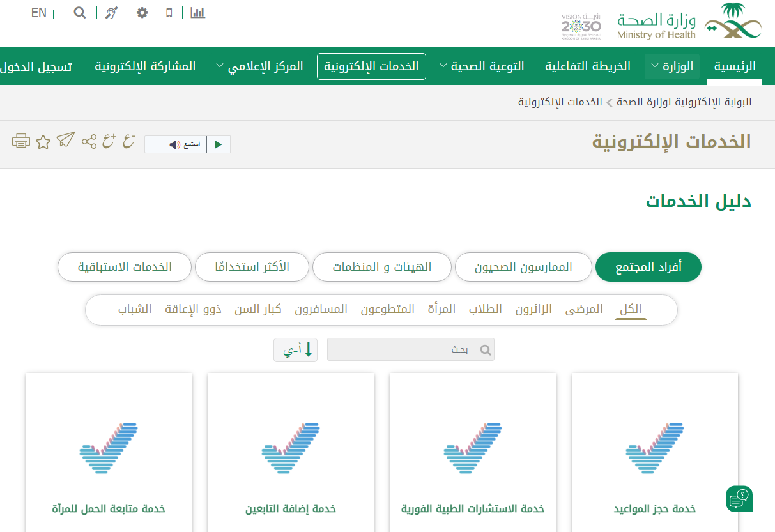The image size is (775, 532).
Task: Click the hearing accessibility icon
Action: pos(112,13)
